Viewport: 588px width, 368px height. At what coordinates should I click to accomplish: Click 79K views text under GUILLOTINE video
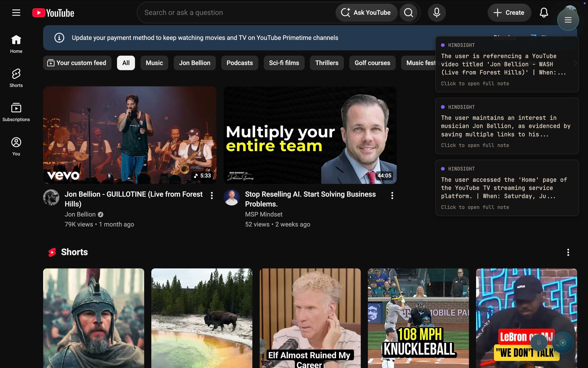pos(79,224)
